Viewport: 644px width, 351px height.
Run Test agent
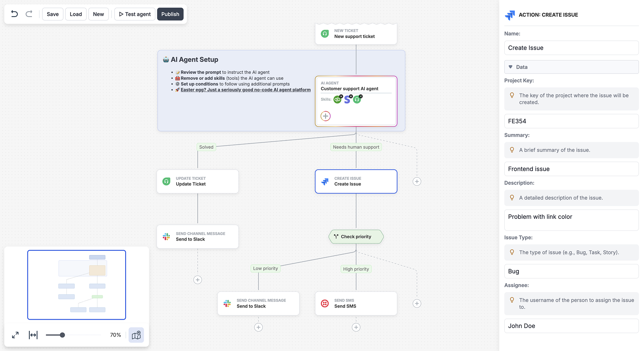click(135, 14)
